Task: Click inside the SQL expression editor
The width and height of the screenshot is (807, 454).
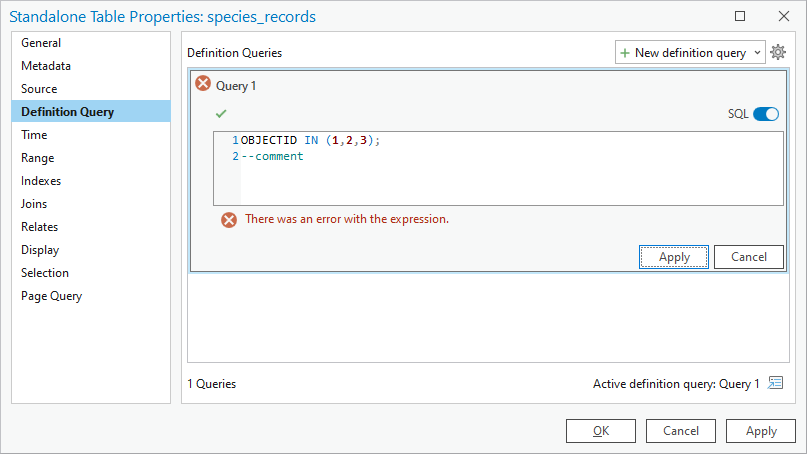Action: point(510,180)
